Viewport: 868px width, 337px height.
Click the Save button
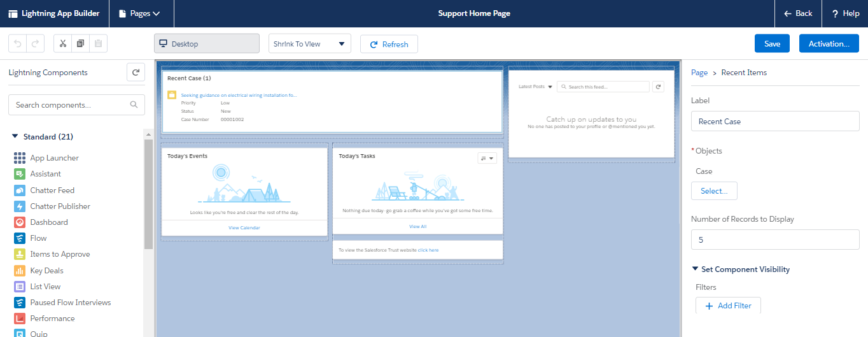(x=772, y=43)
